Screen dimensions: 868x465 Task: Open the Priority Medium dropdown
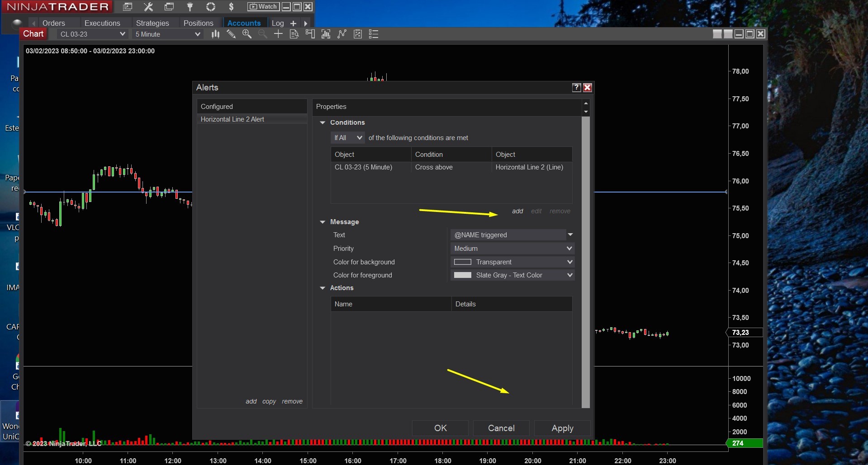[512, 249]
